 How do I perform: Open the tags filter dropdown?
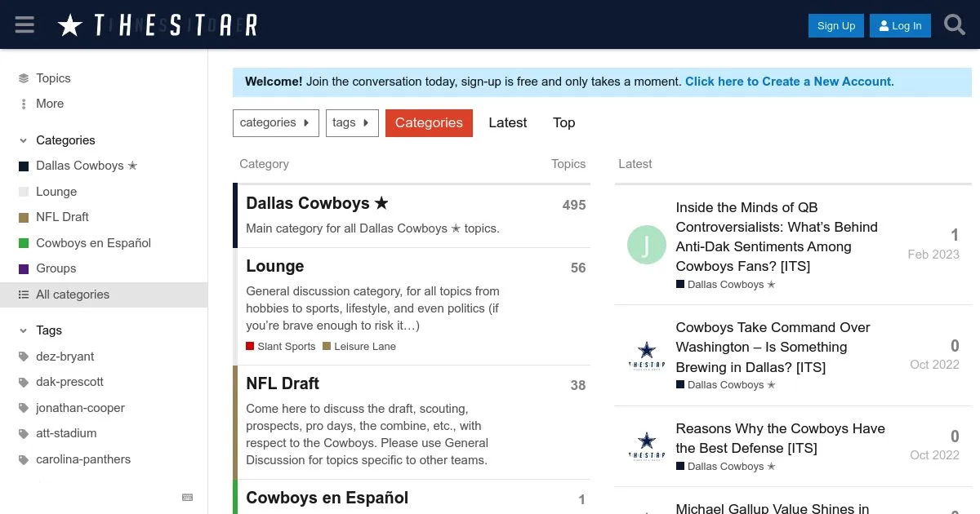[x=352, y=123]
